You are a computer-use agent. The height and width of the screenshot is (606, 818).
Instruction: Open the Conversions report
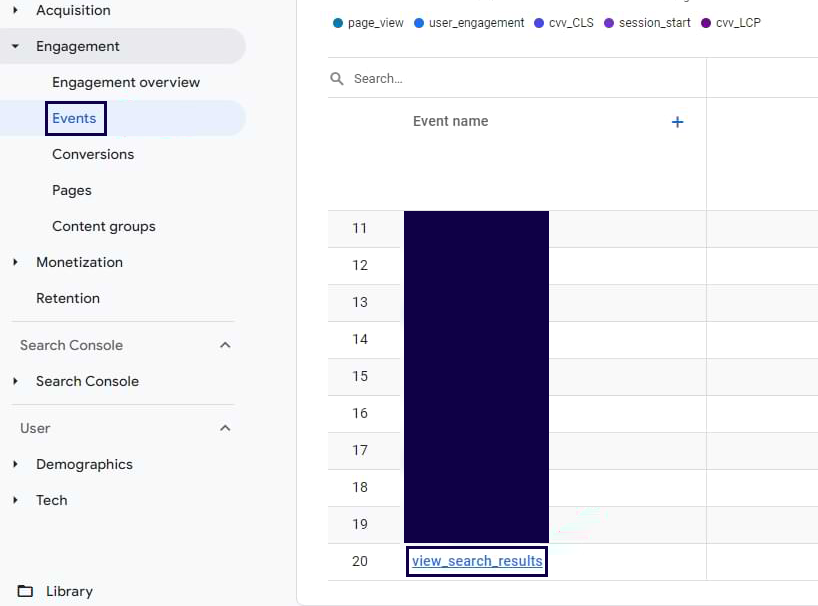point(93,154)
